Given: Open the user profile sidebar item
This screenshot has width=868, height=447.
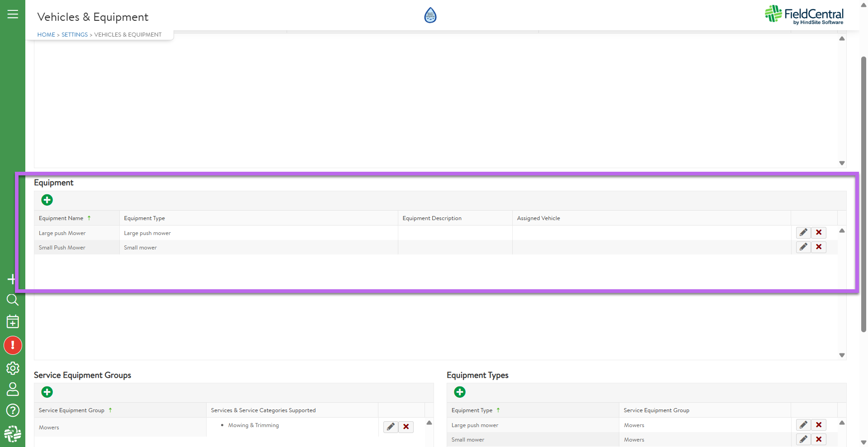Looking at the screenshot, I should point(13,389).
